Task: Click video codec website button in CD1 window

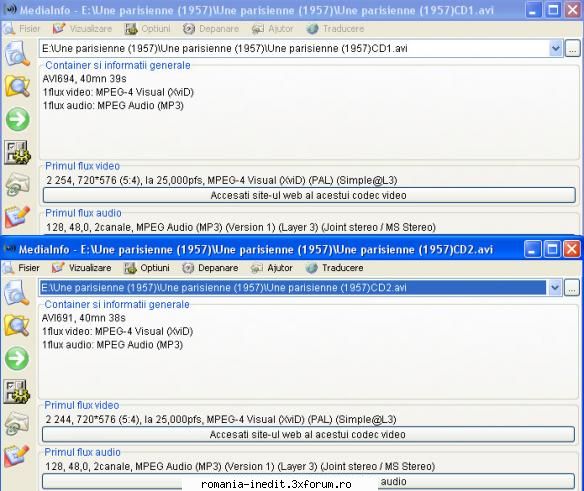Action: click(x=309, y=195)
